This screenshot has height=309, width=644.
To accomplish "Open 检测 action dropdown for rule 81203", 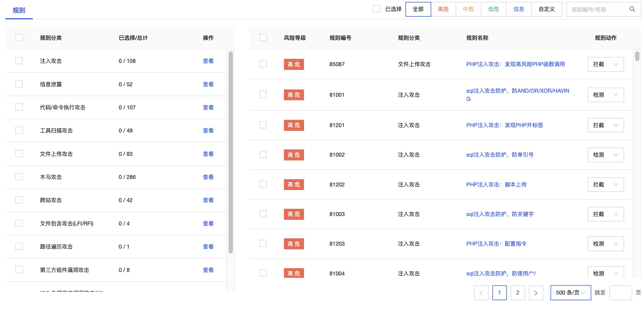I will pyautogui.click(x=605, y=244).
